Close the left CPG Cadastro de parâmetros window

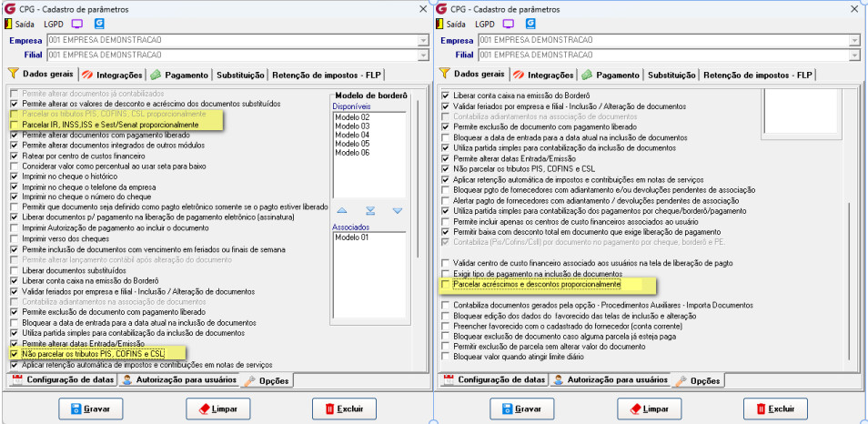[x=423, y=9]
